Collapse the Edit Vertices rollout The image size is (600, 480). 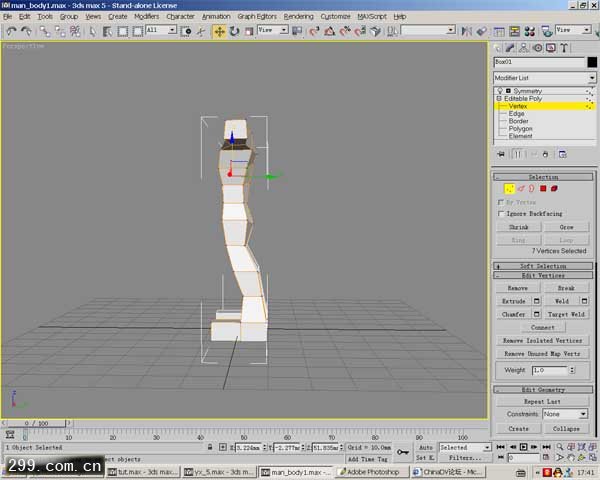[x=543, y=275]
